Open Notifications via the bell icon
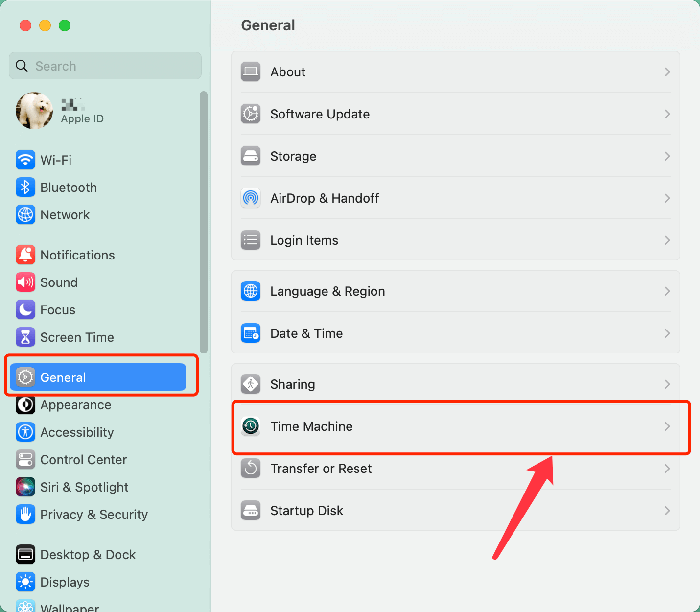 (25, 255)
